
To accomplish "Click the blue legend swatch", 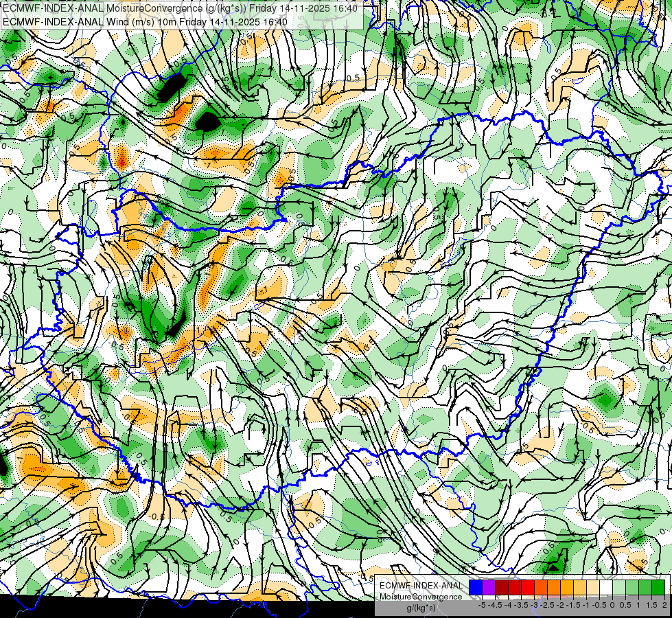I will point(476,588).
